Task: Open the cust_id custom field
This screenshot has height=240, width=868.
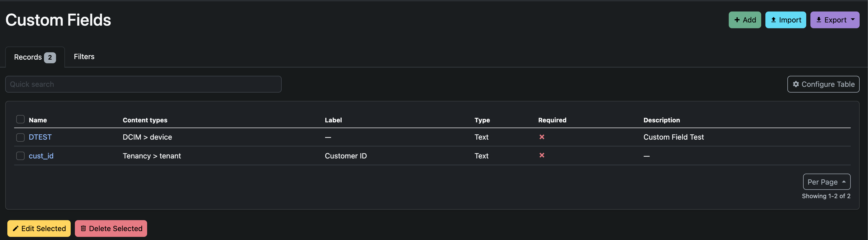Action: tap(41, 156)
